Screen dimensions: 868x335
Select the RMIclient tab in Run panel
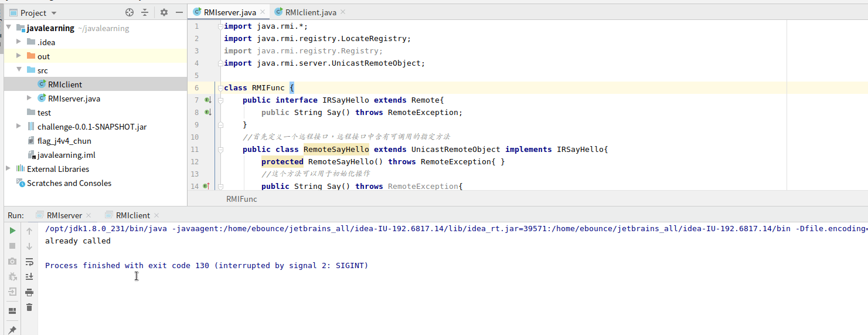click(132, 215)
